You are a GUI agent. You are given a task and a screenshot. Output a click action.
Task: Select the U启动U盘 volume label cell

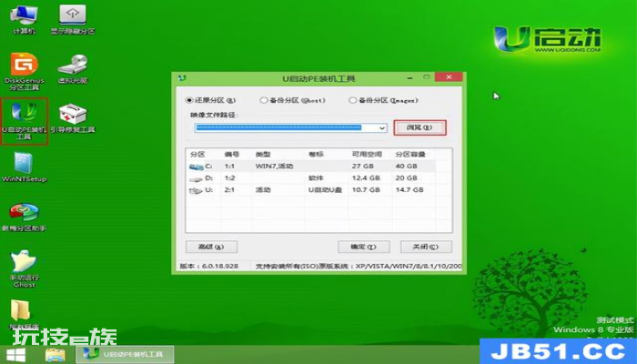pos(325,189)
